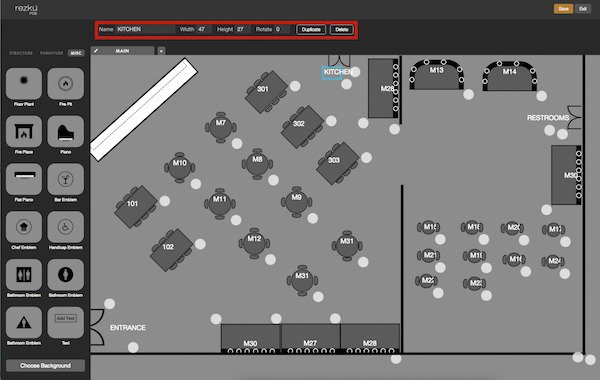Add a Floor Plant item
Image resolution: width=600 pixels, height=380 pixels.
pyautogui.click(x=24, y=83)
